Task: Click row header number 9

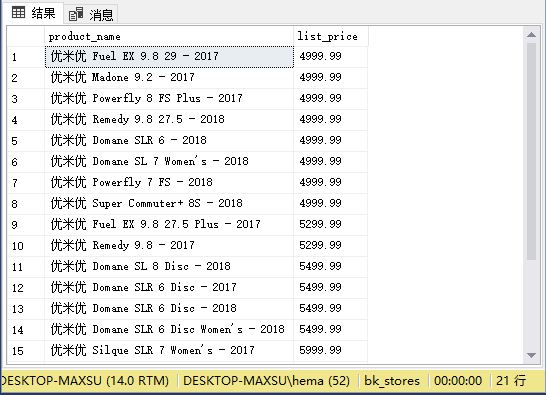Action: click(26, 225)
